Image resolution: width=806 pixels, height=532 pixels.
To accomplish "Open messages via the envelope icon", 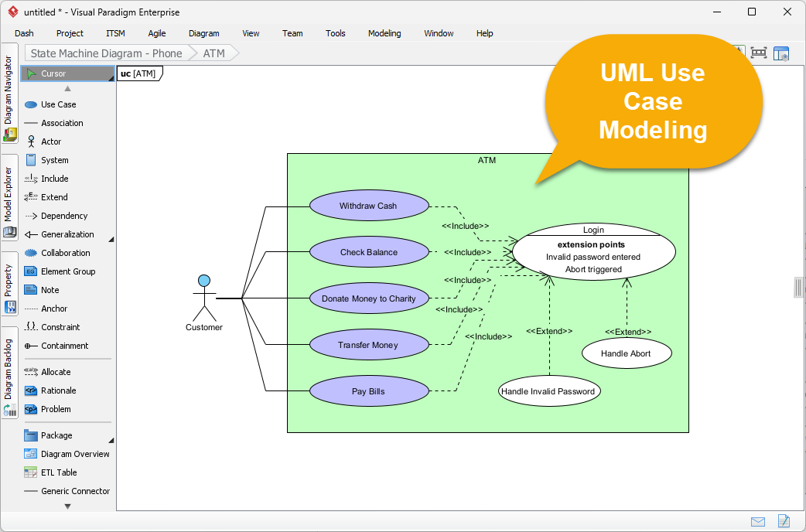I will tap(758, 521).
